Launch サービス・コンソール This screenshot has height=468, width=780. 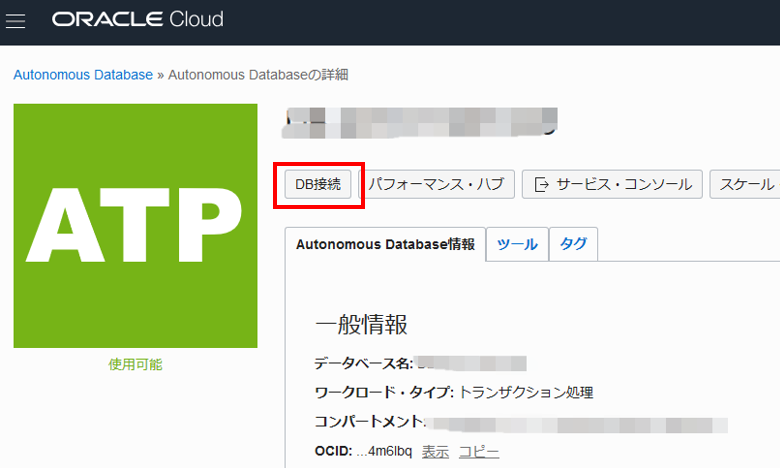[x=612, y=185]
